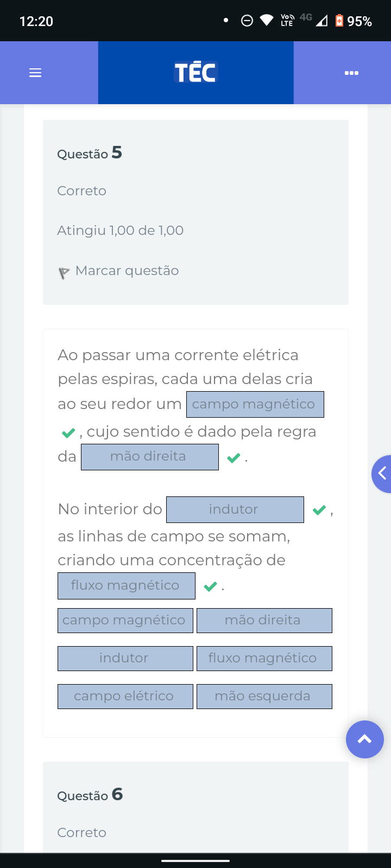Select the filled blank 'campo magnético'
The image size is (391, 868).
[255, 405]
